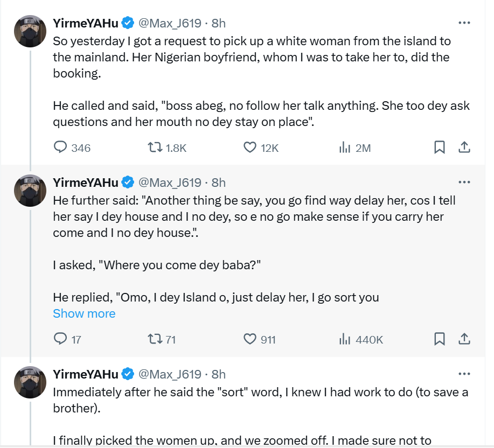Viewport: 494px width, 448px height.
Task: Bookmark the second tweet
Action: (x=441, y=339)
